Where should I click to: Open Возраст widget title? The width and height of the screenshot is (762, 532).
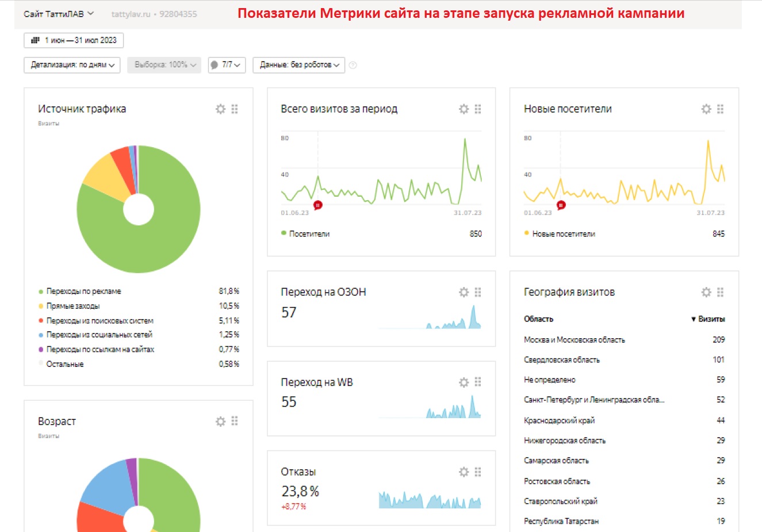(57, 422)
